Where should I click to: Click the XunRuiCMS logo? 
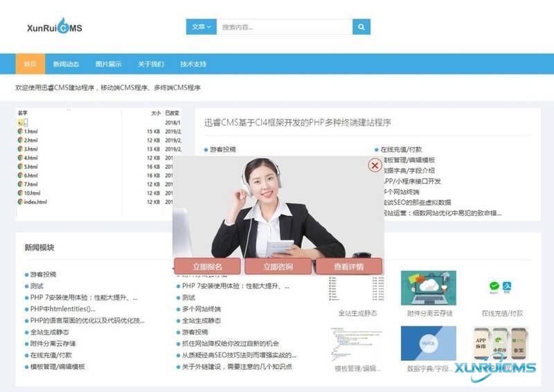coord(55,26)
